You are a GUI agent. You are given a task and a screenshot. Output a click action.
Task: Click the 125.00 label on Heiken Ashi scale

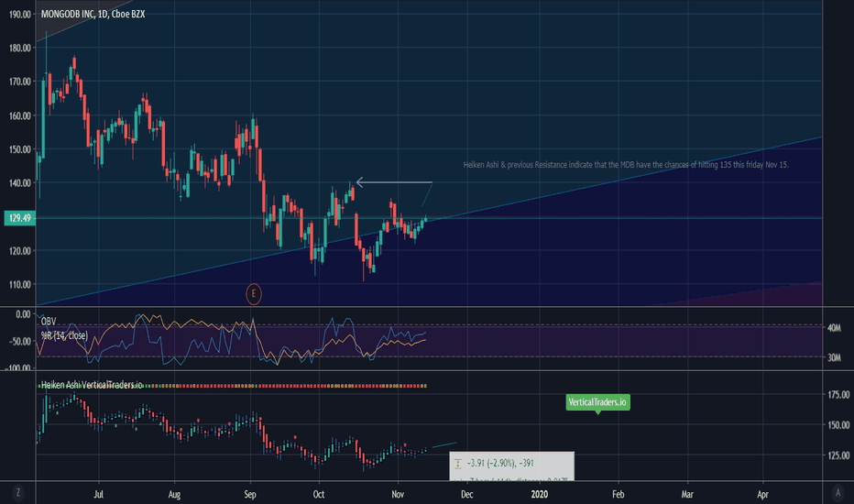coord(838,455)
